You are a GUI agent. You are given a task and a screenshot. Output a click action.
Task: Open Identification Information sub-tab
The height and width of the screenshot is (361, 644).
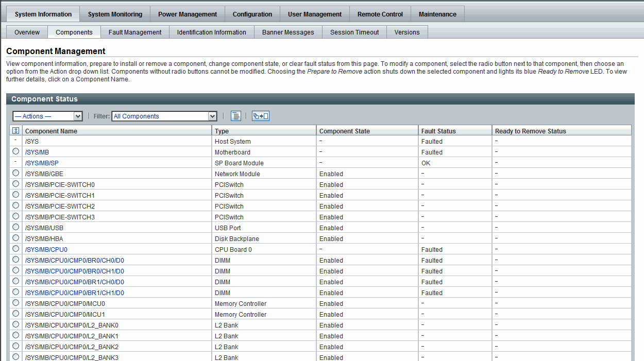212,32
